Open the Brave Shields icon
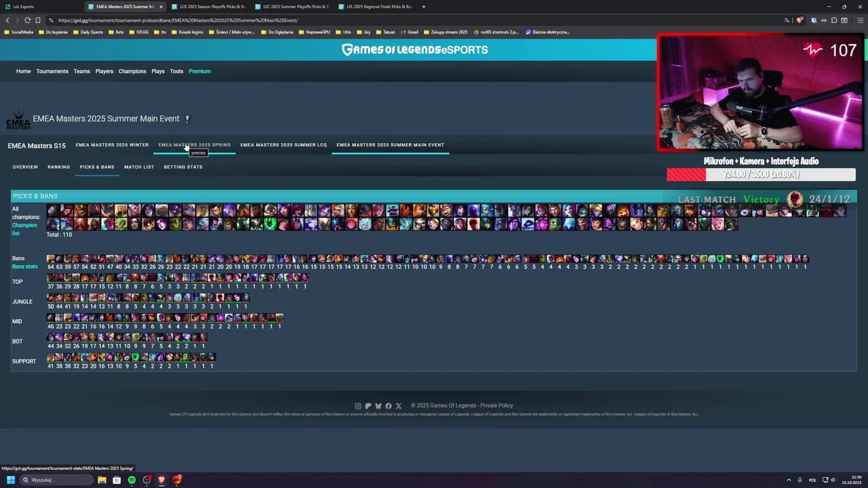This screenshot has width=868, height=488. pyautogui.click(x=800, y=20)
